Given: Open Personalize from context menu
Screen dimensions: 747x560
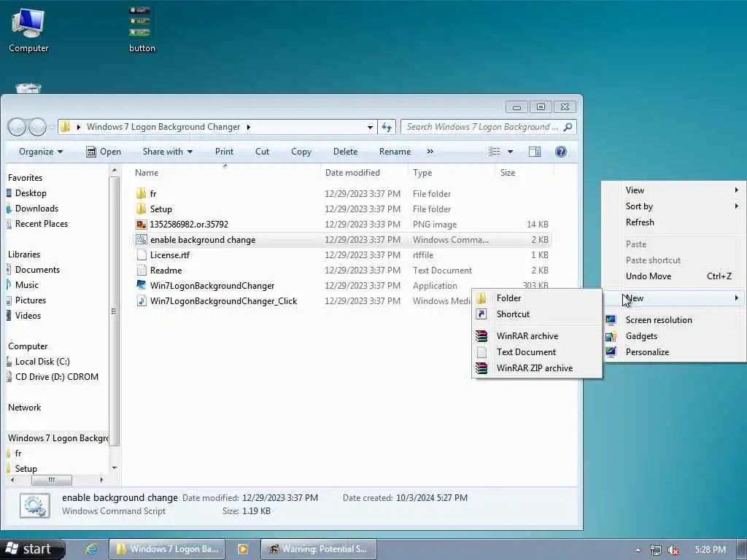Looking at the screenshot, I should pyautogui.click(x=673, y=352).
